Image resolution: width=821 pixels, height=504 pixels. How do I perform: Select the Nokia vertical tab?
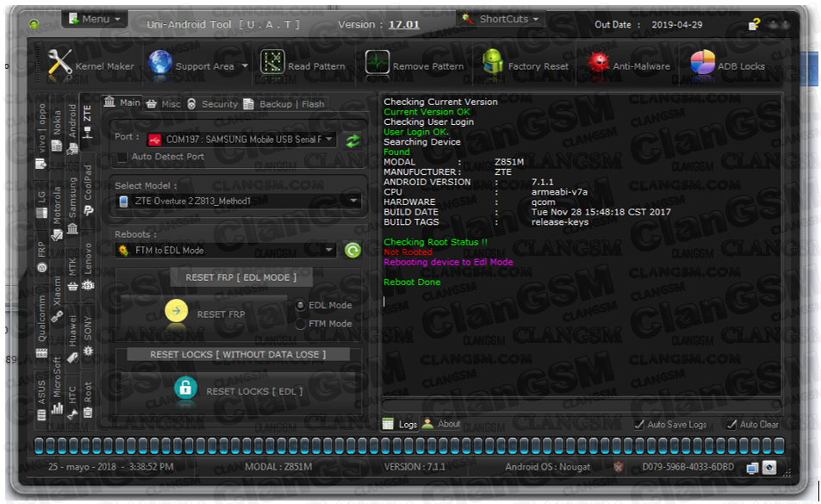coord(57,131)
